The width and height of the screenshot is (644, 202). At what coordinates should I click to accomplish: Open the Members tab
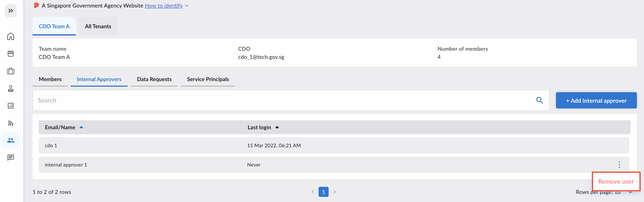pyautogui.click(x=50, y=79)
